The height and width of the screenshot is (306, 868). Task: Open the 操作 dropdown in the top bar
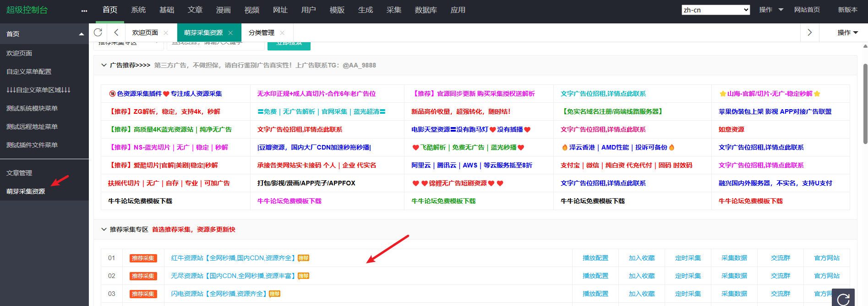tap(771, 10)
